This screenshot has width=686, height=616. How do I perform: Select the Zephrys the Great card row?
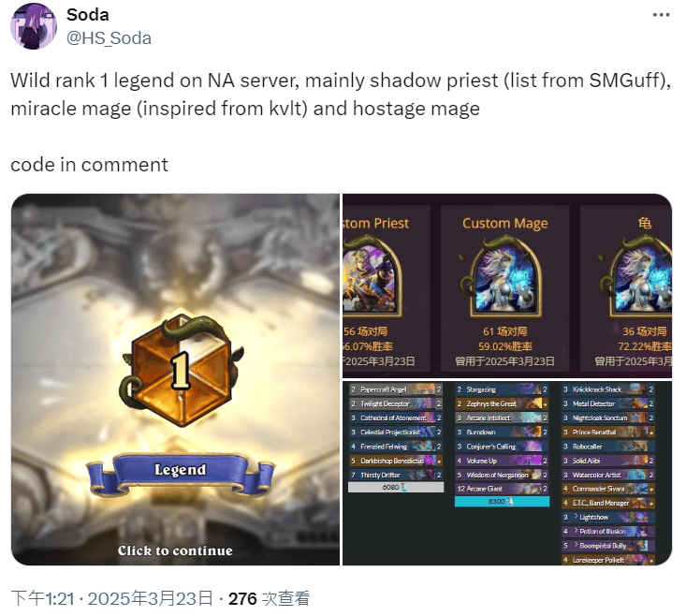click(502, 403)
